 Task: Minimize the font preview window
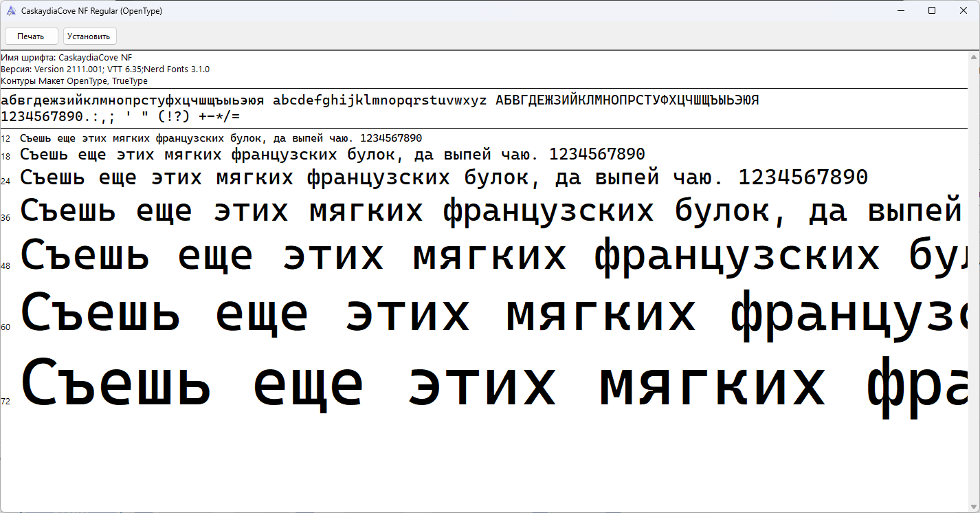900,11
